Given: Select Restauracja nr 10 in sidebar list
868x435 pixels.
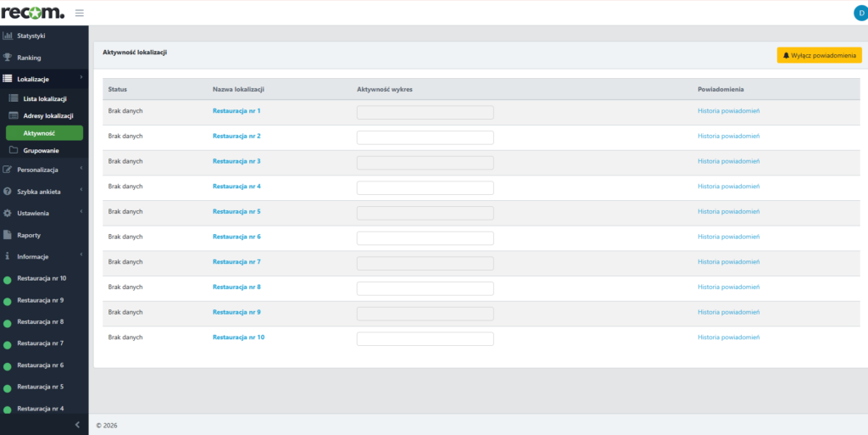Looking at the screenshot, I should click(42, 279).
